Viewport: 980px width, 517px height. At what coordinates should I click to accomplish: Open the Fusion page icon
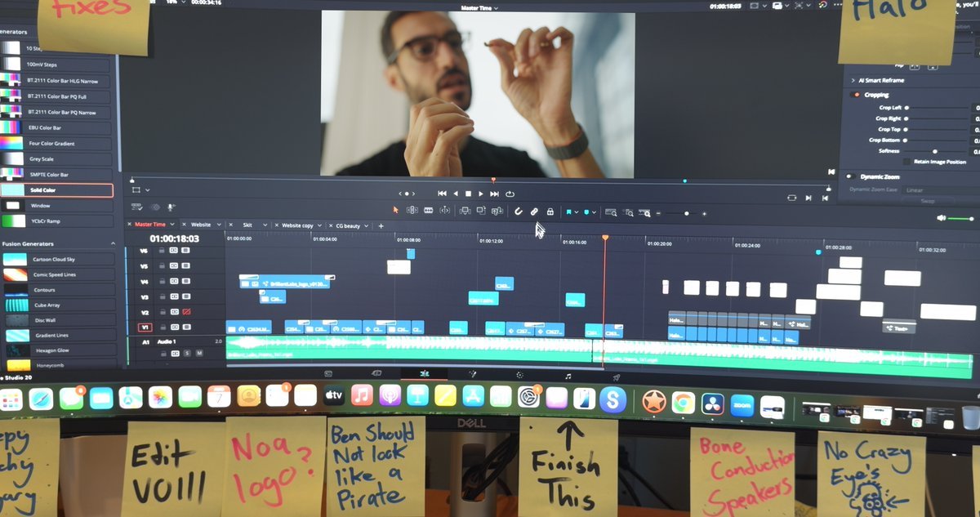pyautogui.click(x=472, y=374)
